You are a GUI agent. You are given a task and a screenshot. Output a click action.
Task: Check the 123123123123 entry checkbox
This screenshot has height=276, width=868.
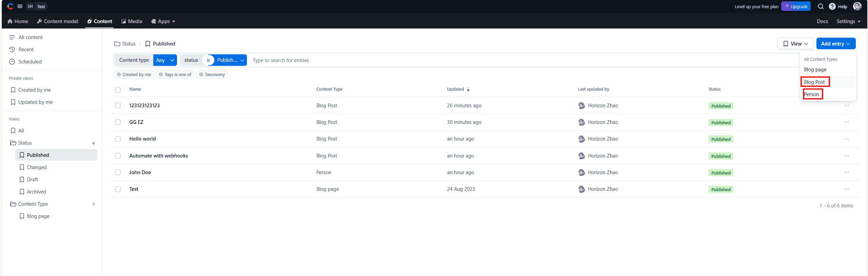tap(118, 106)
